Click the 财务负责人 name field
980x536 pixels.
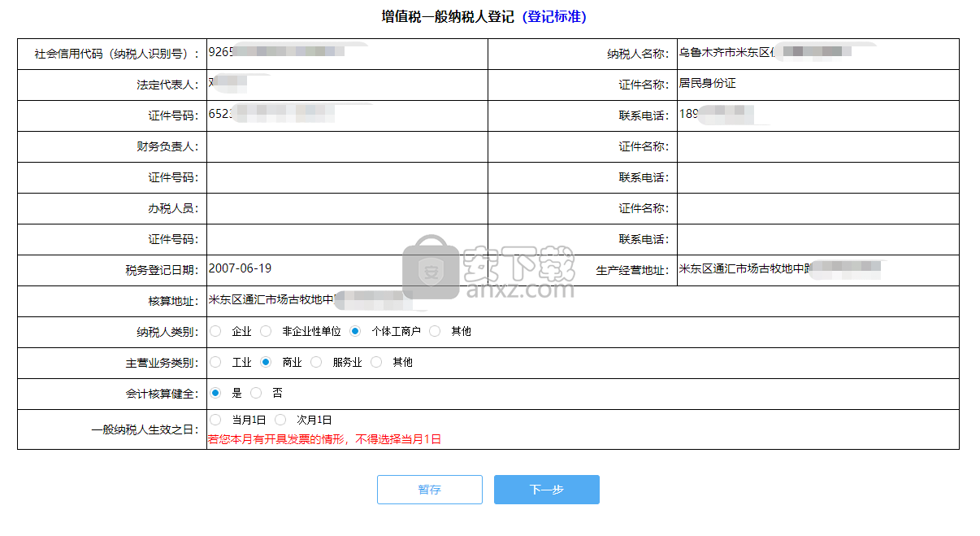coord(347,147)
